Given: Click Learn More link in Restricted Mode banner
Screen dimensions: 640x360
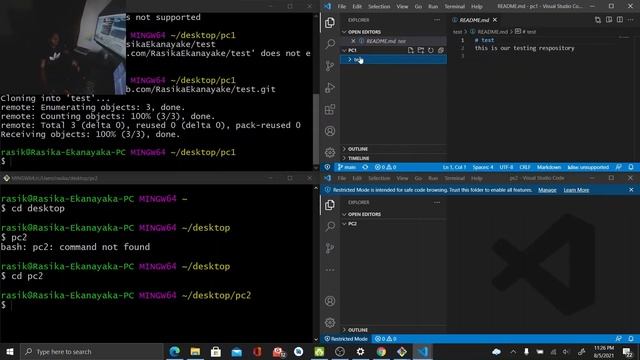Looking at the screenshot, I should pos(576,190).
